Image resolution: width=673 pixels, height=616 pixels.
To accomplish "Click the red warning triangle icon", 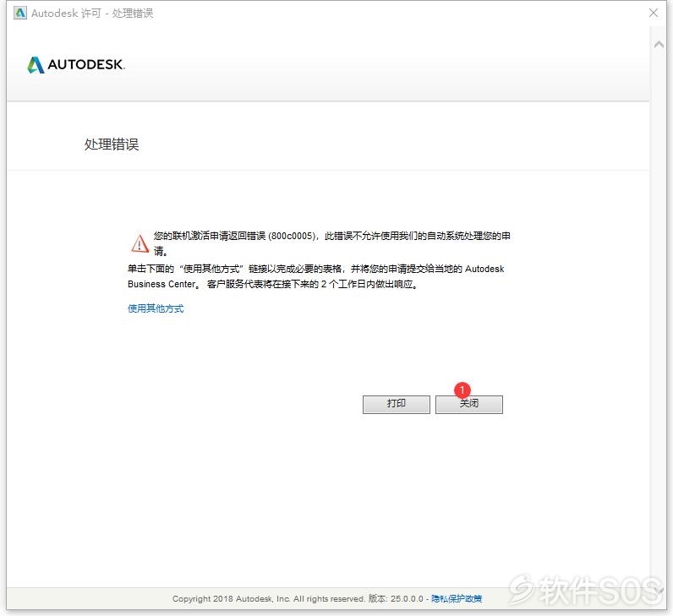I will 140,243.
